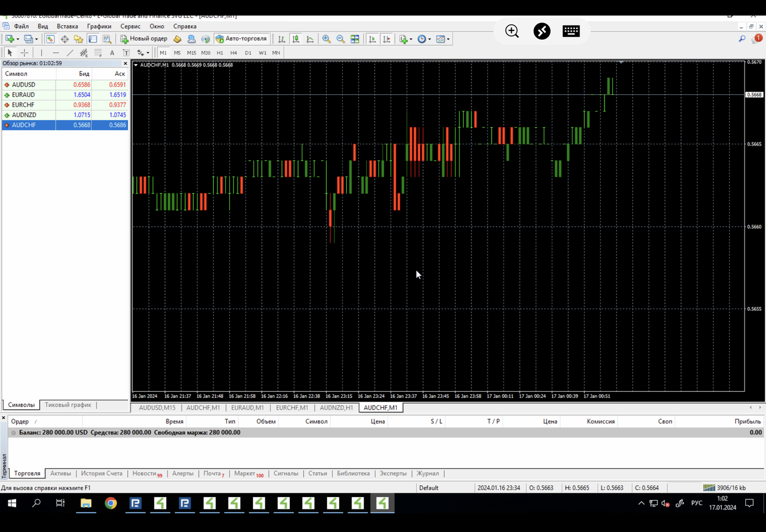The height and width of the screenshot is (532, 766).
Task: Open the Графики menu
Action: 99,26
